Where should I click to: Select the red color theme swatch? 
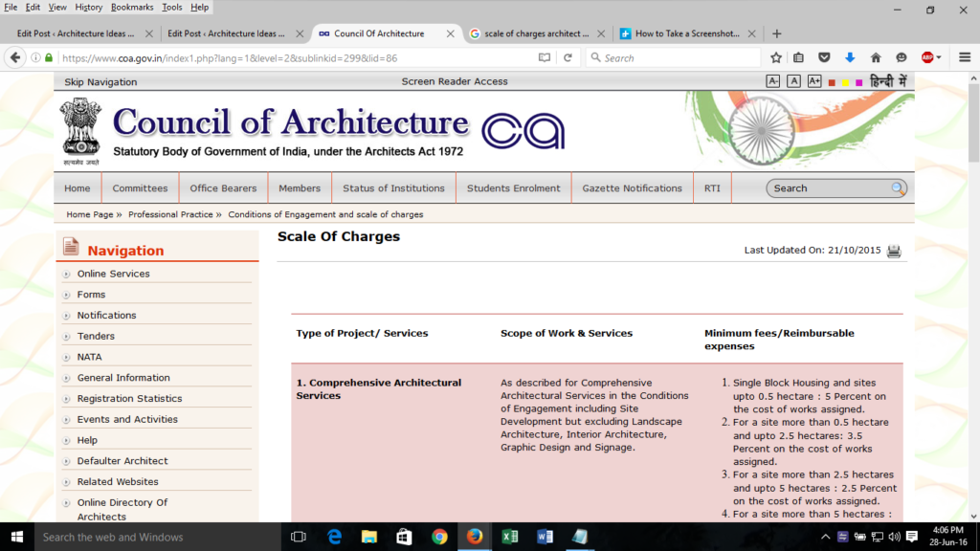(x=833, y=82)
